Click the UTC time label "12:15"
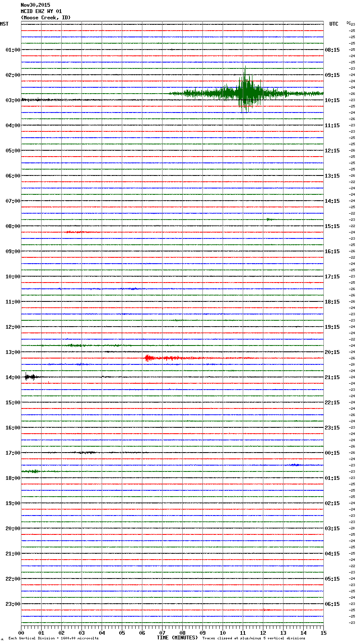 click(x=332, y=151)
